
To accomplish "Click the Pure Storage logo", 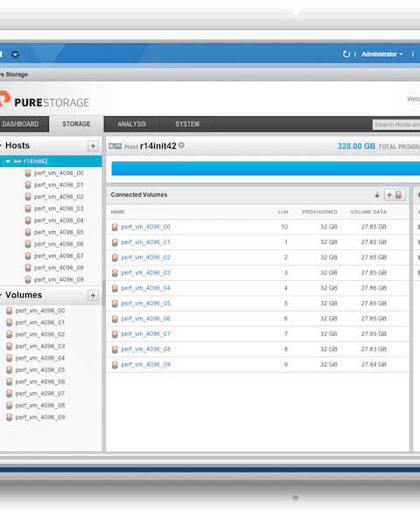I will pos(45,100).
